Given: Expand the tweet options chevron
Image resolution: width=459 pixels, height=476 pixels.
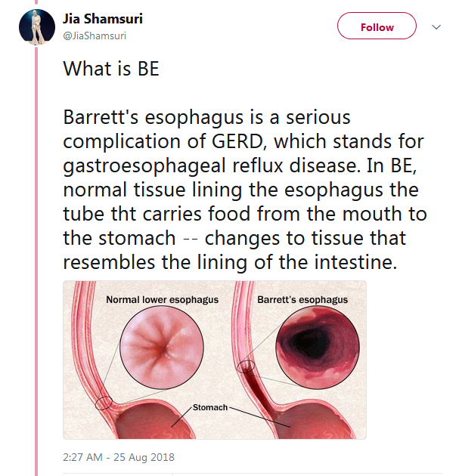Looking at the screenshot, I should [x=436, y=26].
